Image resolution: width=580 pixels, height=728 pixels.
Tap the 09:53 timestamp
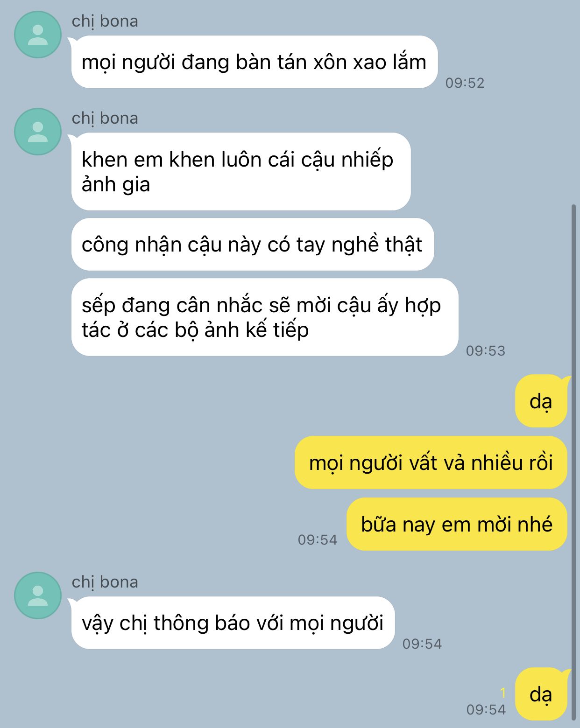click(x=486, y=350)
